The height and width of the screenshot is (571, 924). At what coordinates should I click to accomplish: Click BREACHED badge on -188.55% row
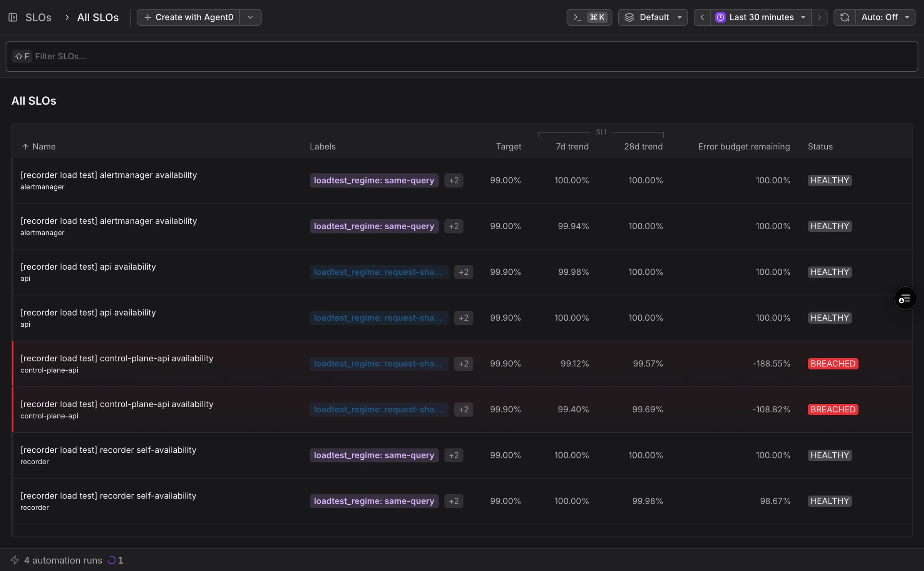click(833, 364)
